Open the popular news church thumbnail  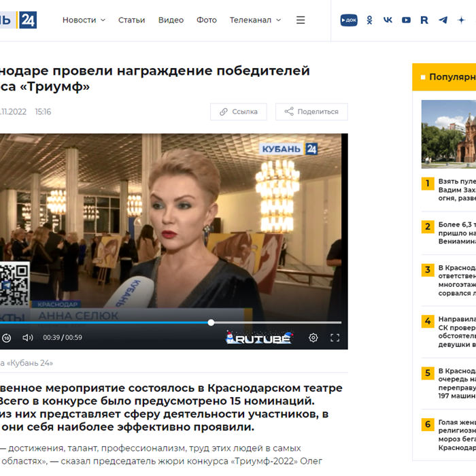(449, 134)
